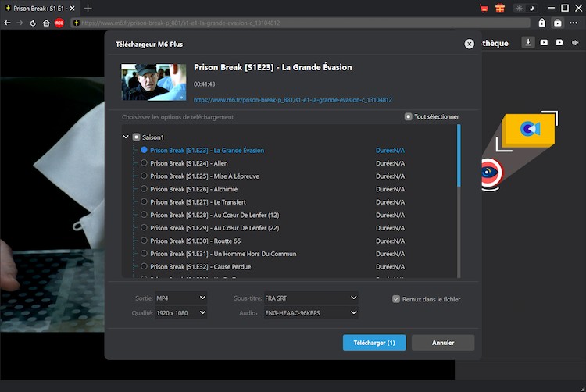586x392 pixels.
Task: Click the forward navigation arrow
Action: pyautogui.click(x=20, y=23)
